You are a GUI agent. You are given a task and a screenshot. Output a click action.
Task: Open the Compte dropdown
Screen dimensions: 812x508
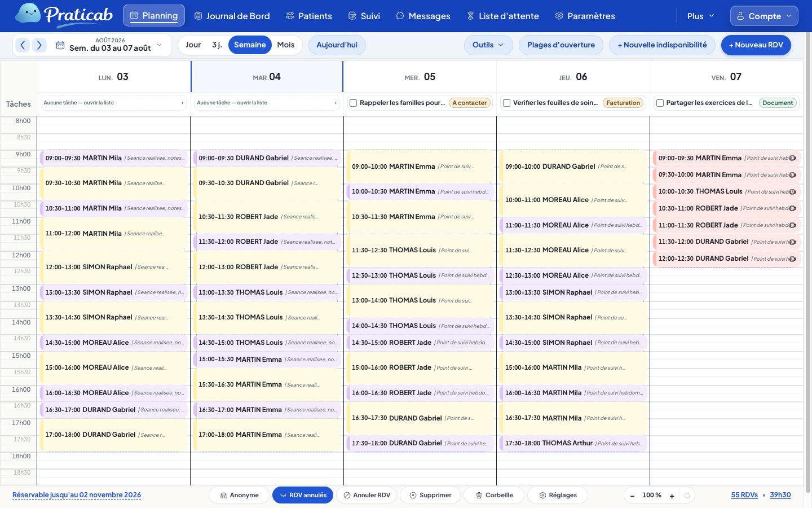764,16
